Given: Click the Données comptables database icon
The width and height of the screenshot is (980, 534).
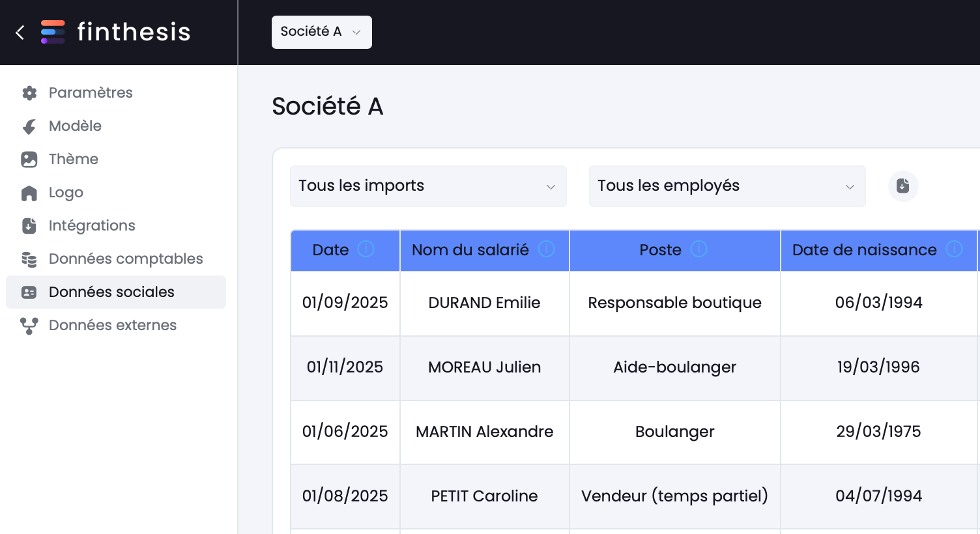Looking at the screenshot, I should point(29,259).
